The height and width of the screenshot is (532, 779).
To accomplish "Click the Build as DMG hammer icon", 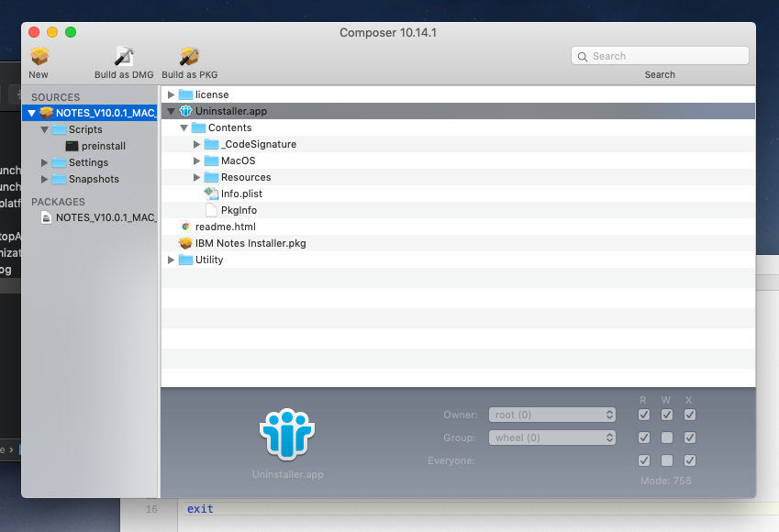I will [x=124, y=56].
